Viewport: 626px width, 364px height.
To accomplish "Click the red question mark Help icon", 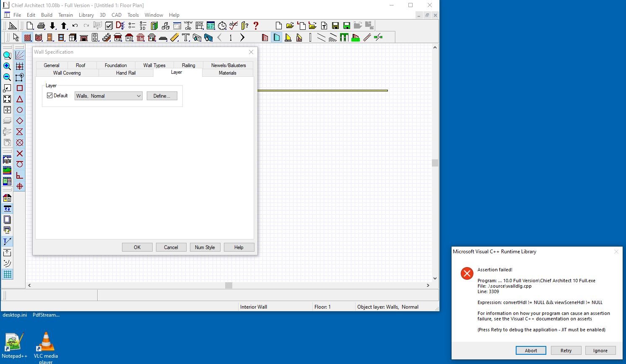I will point(256,26).
